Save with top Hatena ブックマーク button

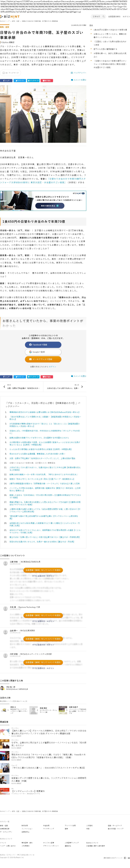point(33,81)
